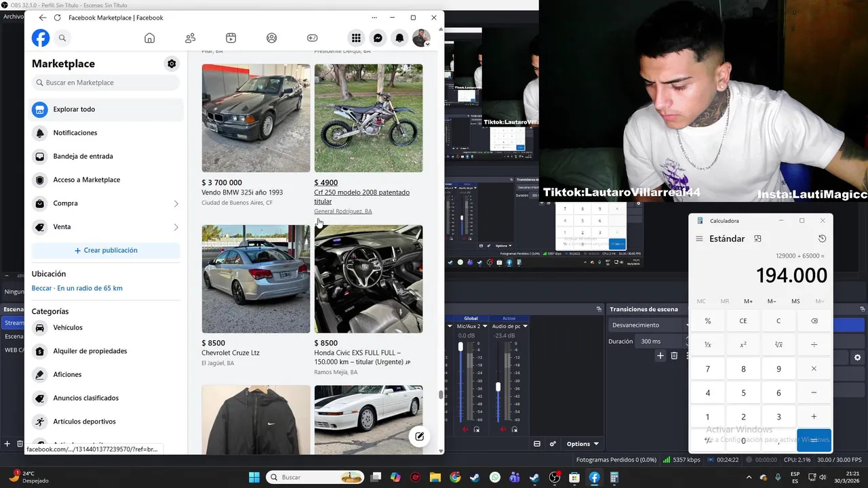The height and width of the screenshot is (488, 868).
Task: Add a scene transition with the plus icon
Action: (660, 356)
